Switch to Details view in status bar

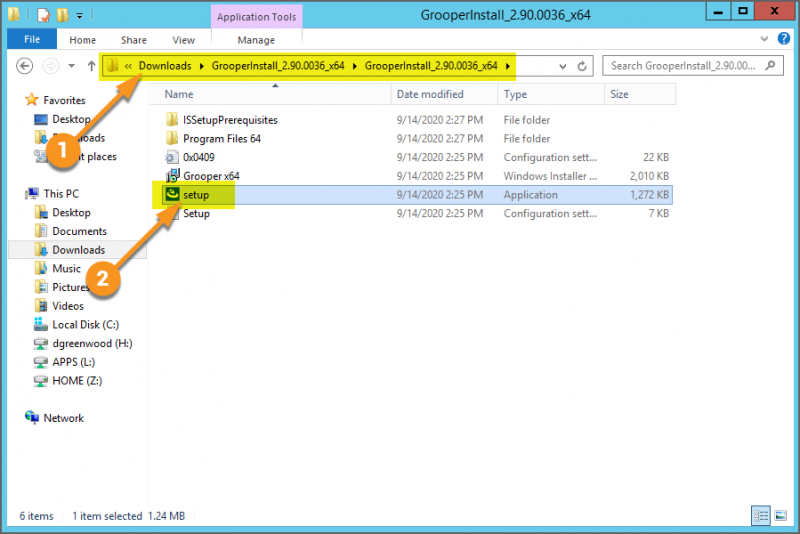[x=760, y=516]
